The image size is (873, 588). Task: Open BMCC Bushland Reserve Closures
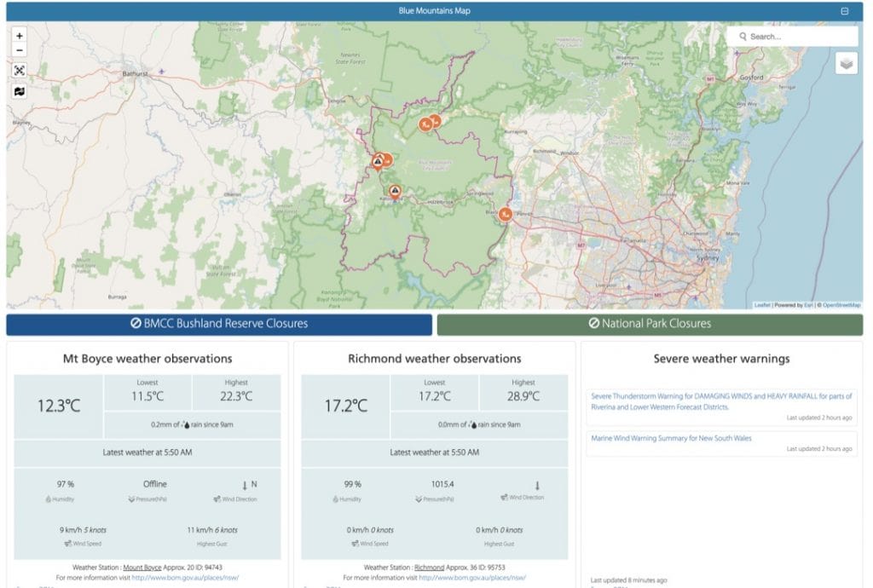(219, 324)
